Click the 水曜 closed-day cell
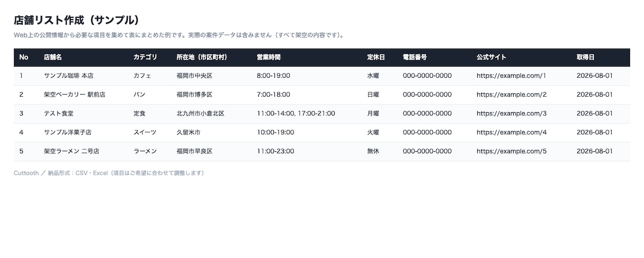This screenshot has width=644, height=258. coord(373,76)
